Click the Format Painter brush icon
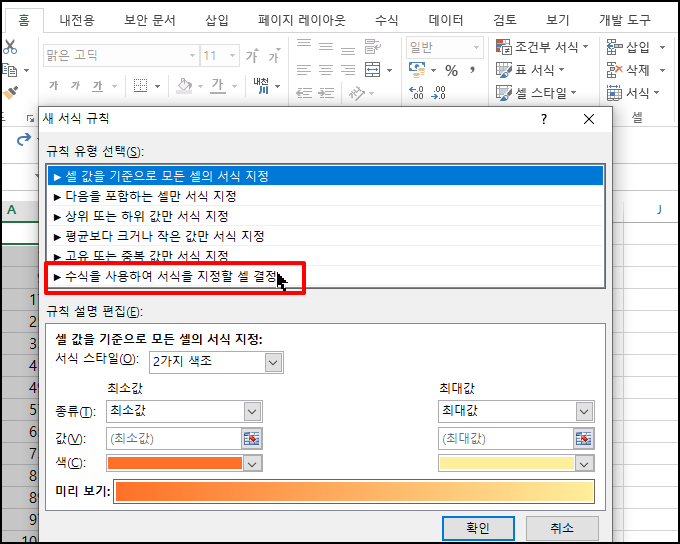 (10, 93)
